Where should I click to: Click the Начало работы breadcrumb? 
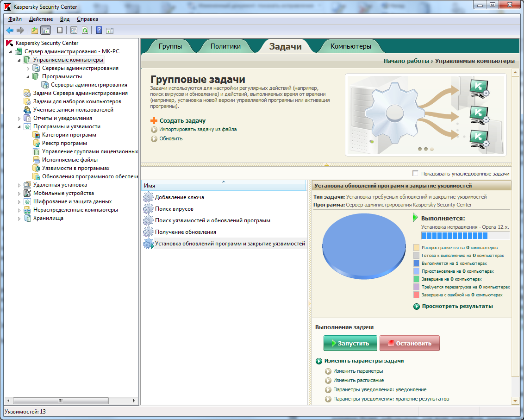point(406,61)
